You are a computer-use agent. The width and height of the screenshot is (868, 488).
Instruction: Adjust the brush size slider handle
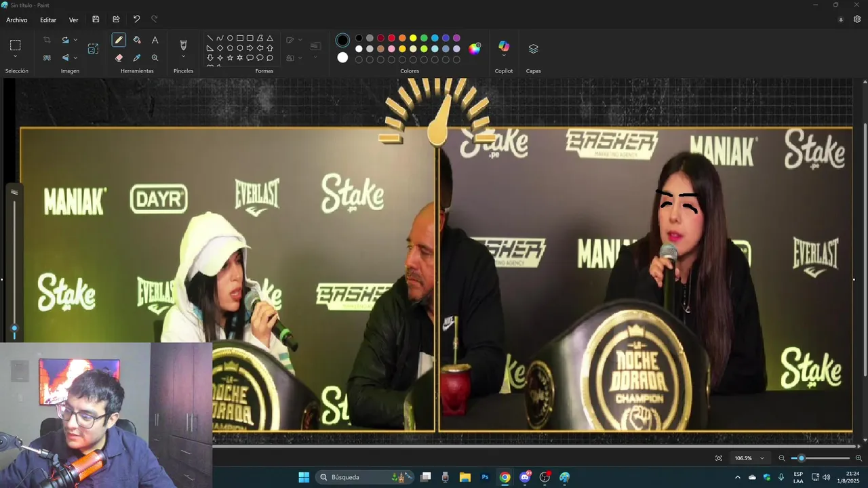(x=14, y=328)
